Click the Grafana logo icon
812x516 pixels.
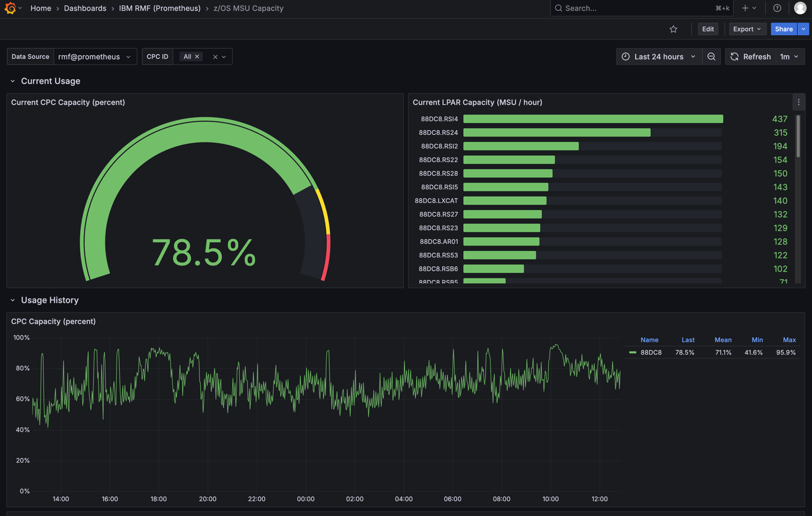[10, 8]
